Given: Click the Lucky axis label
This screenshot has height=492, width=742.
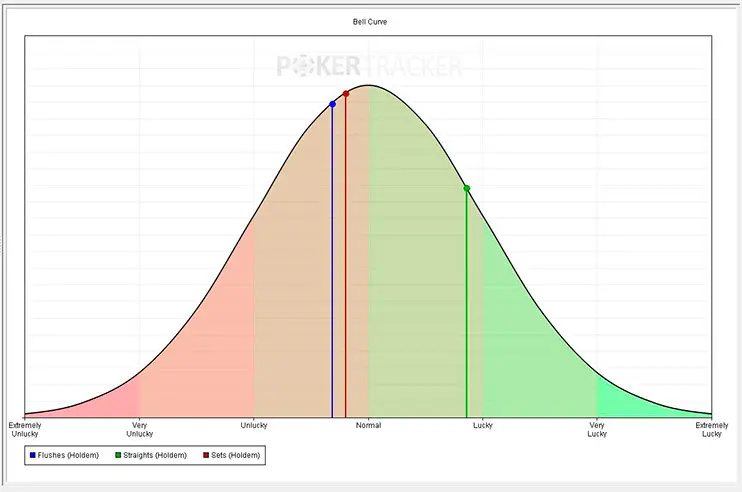Looking at the screenshot, I should click(483, 425).
